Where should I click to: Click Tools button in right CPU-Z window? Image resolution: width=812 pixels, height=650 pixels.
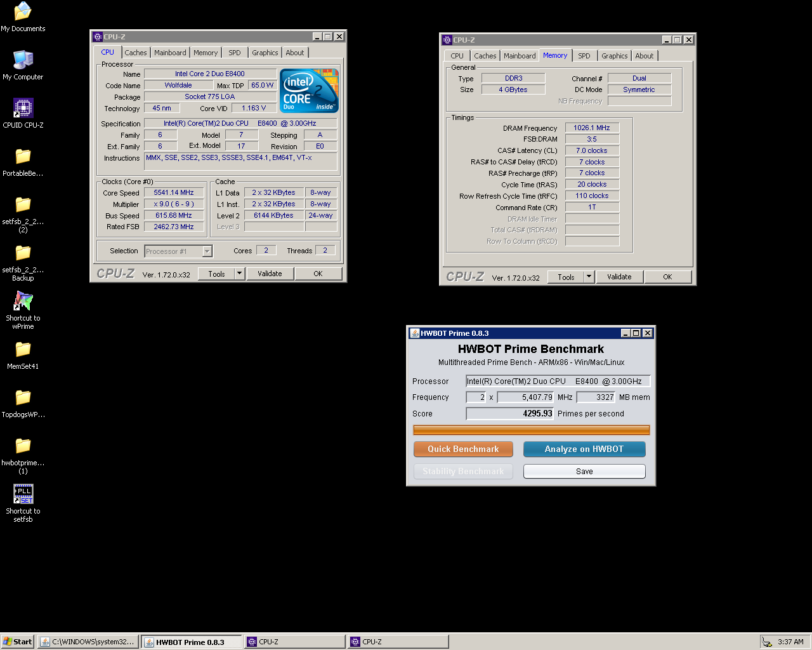pyautogui.click(x=566, y=277)
